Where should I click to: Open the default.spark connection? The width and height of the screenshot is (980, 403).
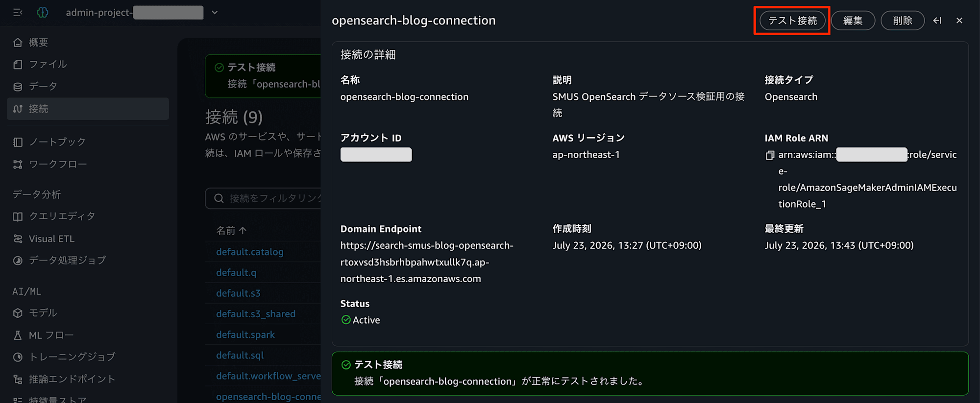pyautogui.click(x=245, y=334)
